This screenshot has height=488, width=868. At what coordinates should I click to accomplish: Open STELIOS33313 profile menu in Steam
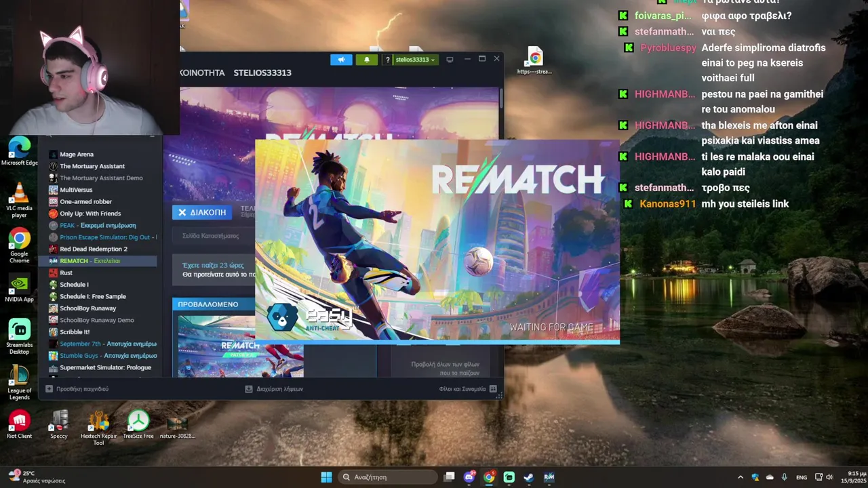tap(262, 73)
